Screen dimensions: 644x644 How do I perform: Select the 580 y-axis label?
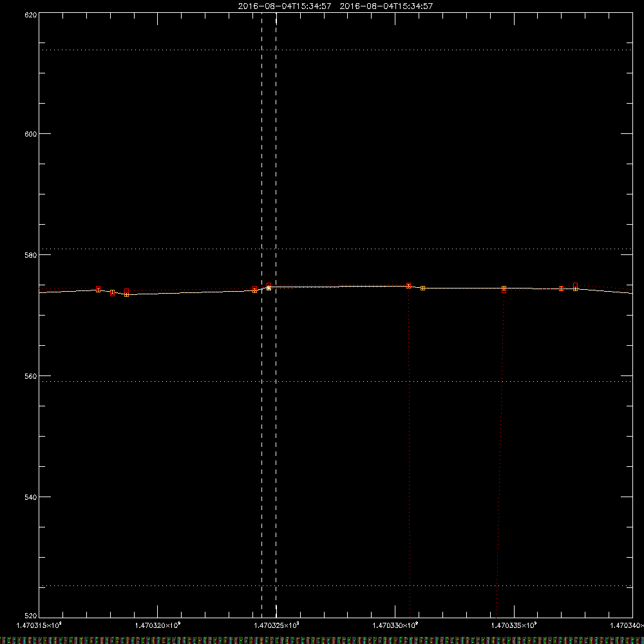31,255
